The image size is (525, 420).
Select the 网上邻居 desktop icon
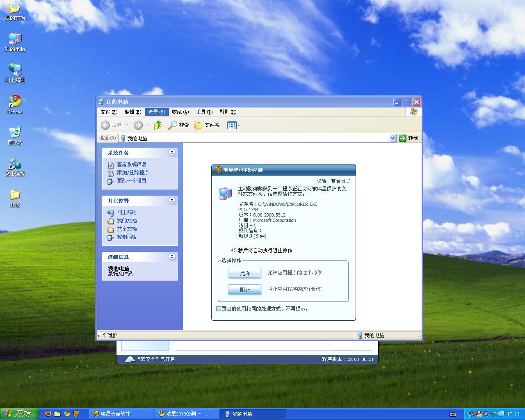[15, 73]
